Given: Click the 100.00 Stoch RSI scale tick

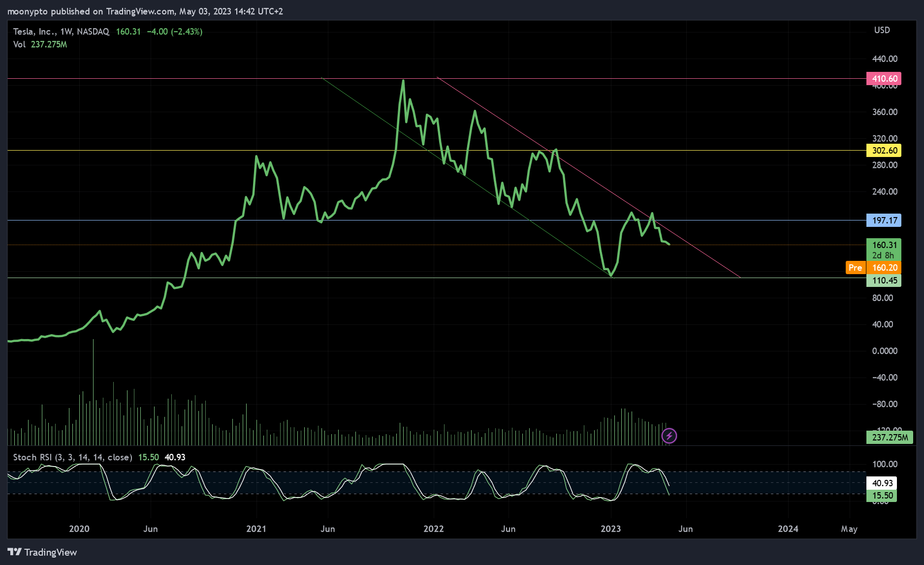Looking at the screenshot, I should 885,464.
